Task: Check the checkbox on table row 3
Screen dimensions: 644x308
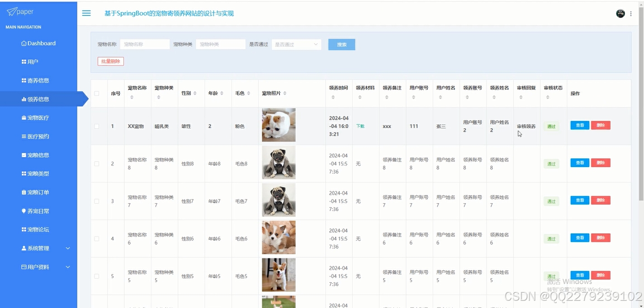Action: (x=97, y=201)
